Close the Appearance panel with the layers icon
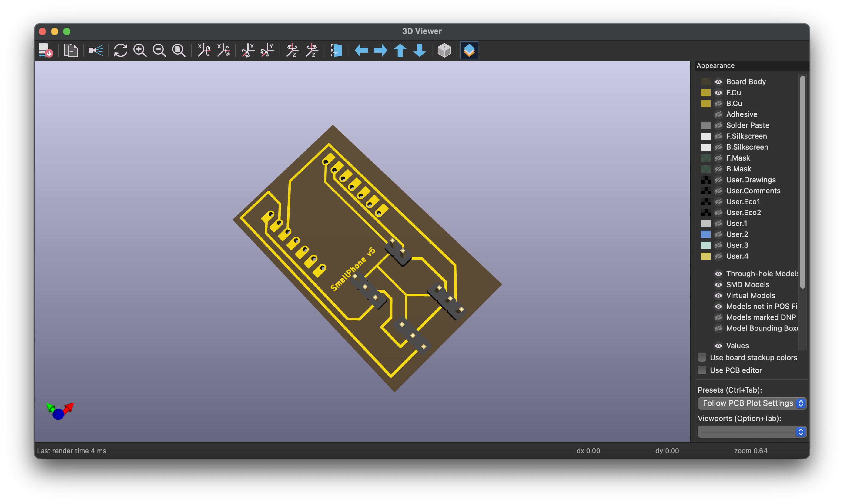 (469, 50)
